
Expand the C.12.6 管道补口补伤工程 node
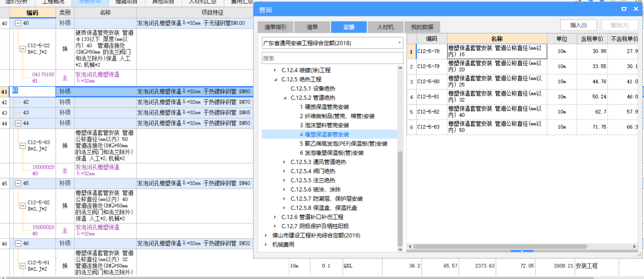[x=275, y=217]
